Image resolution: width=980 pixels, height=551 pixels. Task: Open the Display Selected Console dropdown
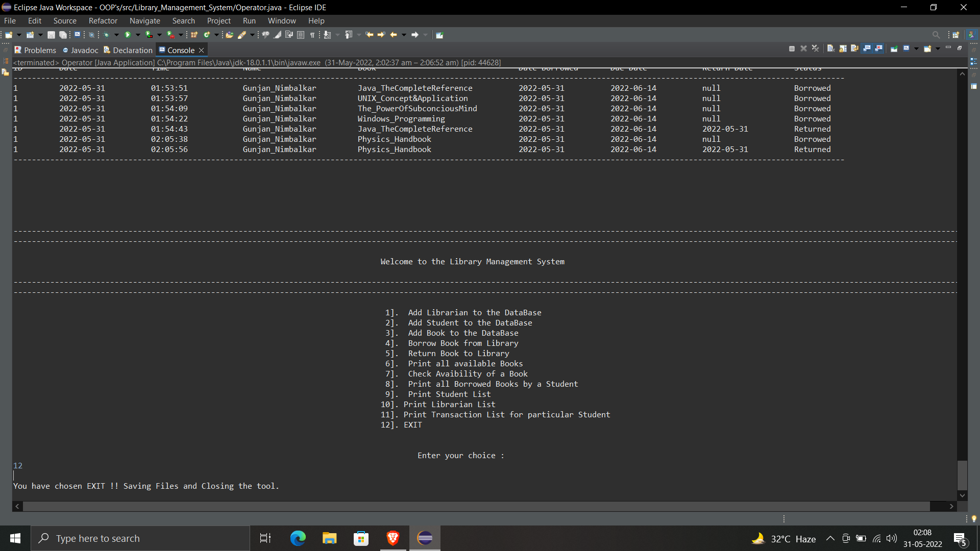(x=916, y=48)
